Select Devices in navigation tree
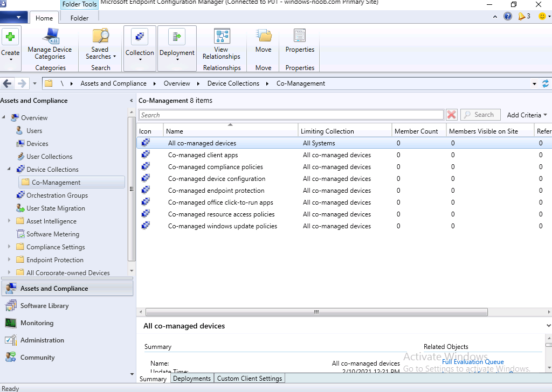The height and width of the screenshot is (392, 552). [37, 144]
